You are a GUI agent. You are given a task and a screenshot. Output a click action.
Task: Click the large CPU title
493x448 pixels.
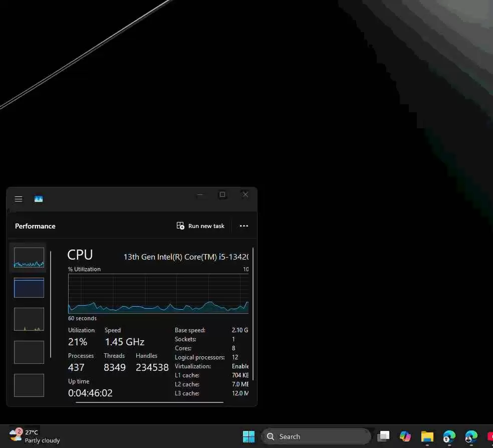click(80, 255)
